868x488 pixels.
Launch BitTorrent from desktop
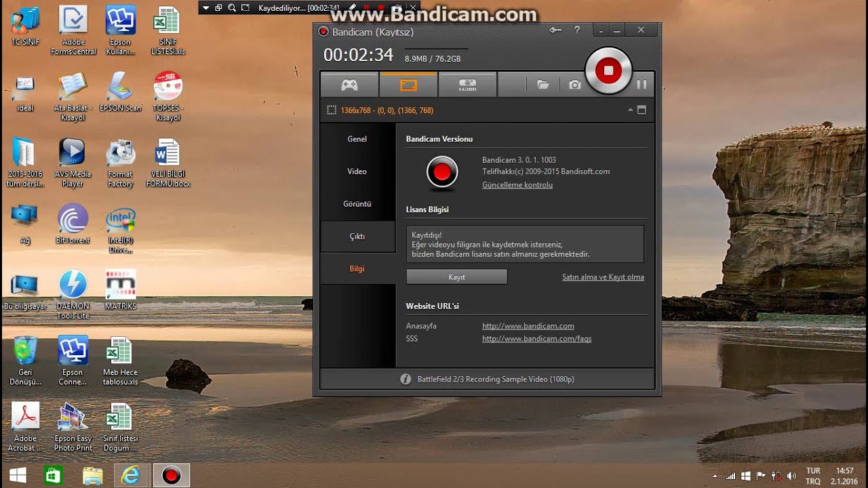(x=73, y=224)
